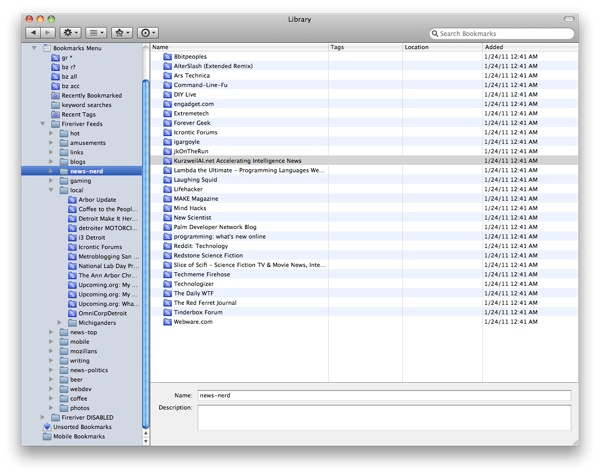
Task: Click the 'gr *' feed icon
Action: coord(55,57)
